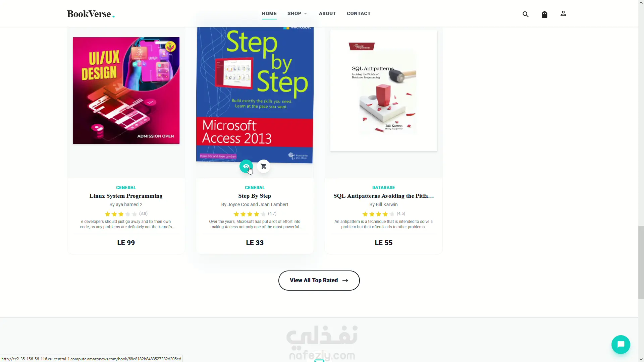Click the BookVerse logo

pos(91,14)
